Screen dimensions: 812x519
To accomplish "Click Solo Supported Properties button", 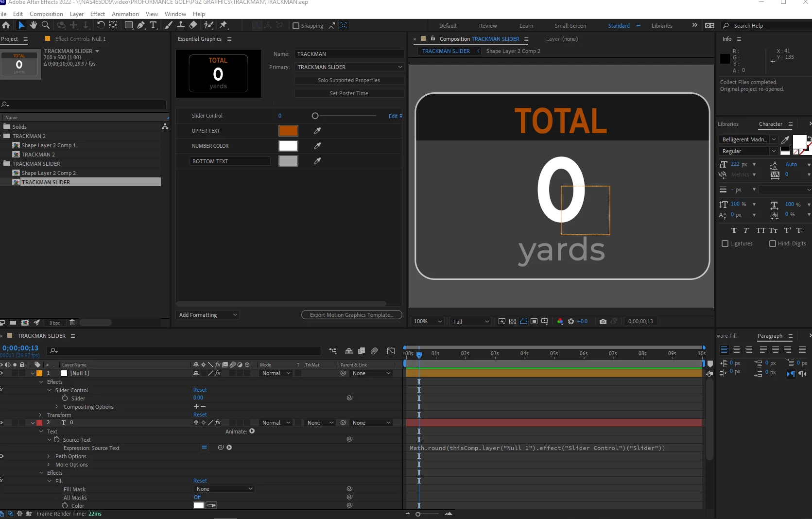I will 349,80.
